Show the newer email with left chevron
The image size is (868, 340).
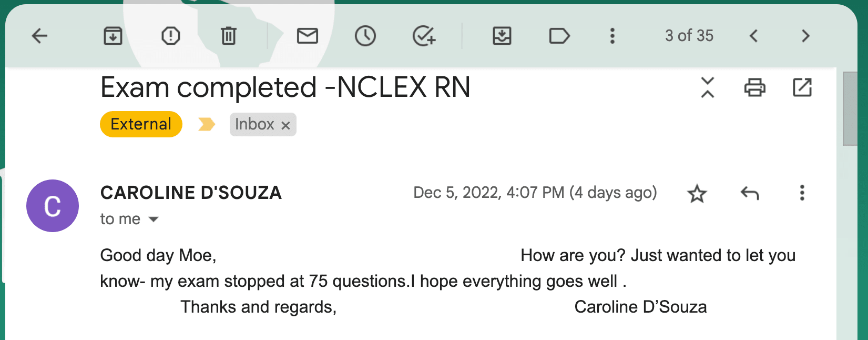(753, 36)
